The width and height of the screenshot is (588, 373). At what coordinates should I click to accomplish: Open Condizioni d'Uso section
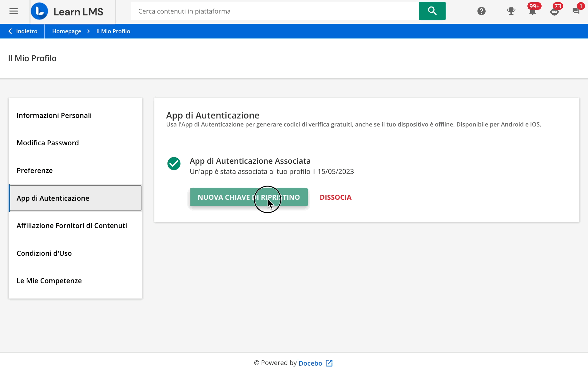44,253
